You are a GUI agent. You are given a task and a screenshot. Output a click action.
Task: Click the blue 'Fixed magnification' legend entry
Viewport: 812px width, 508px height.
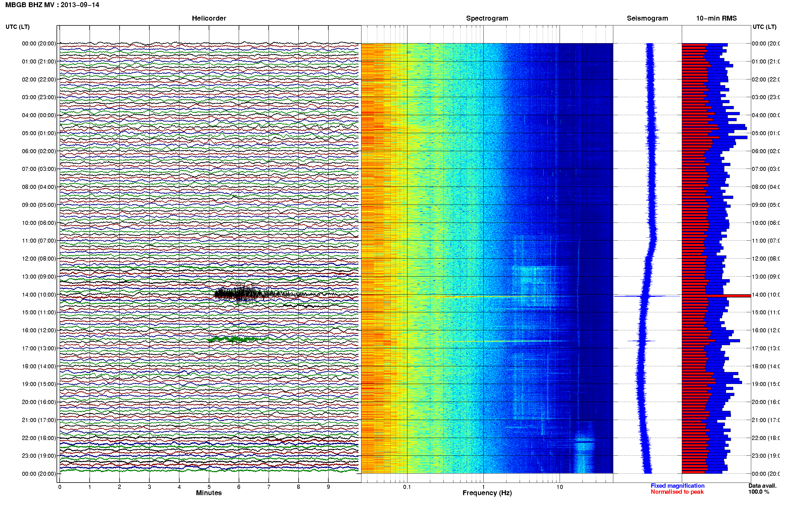[x=678, y=486]
